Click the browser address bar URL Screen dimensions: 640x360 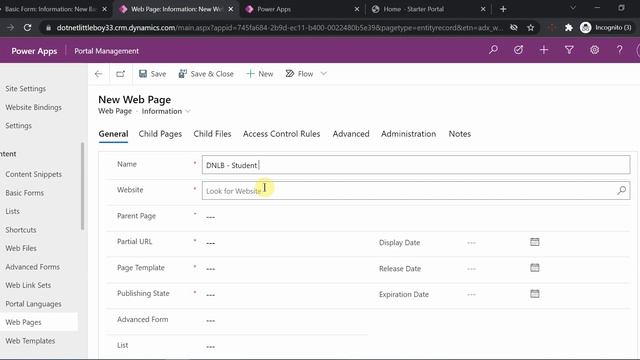[280, 28]
